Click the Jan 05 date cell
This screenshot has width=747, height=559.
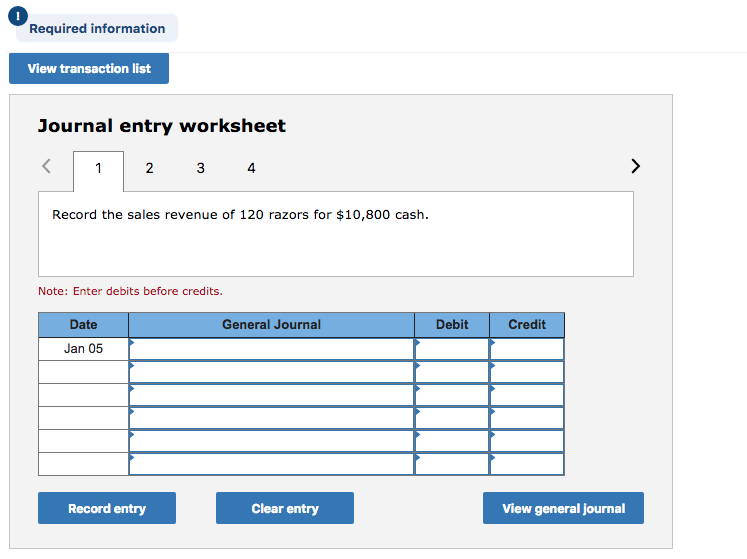coord(83,349)
